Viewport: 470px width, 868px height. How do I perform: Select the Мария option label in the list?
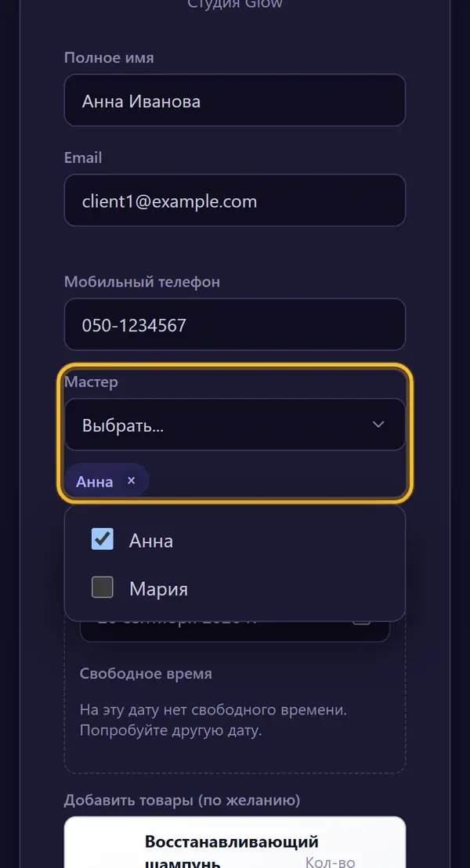pos(158,589)
